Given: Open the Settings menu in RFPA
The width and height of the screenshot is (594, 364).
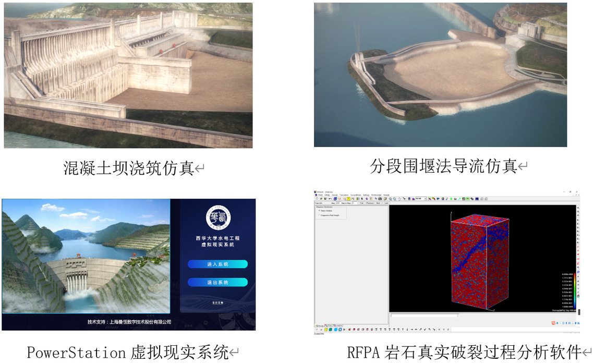Looking at the screenshot, I should [x=366, y=195].
